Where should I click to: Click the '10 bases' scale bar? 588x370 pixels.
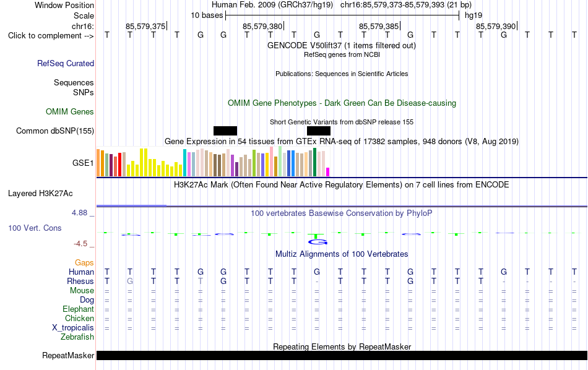pyautogui.click(x=342, y=15)
